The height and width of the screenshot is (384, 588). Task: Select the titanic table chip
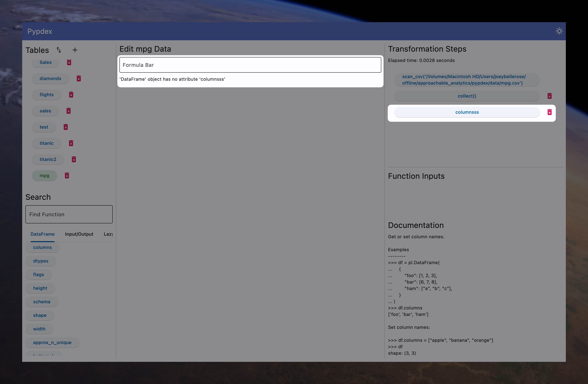(46, 143)
